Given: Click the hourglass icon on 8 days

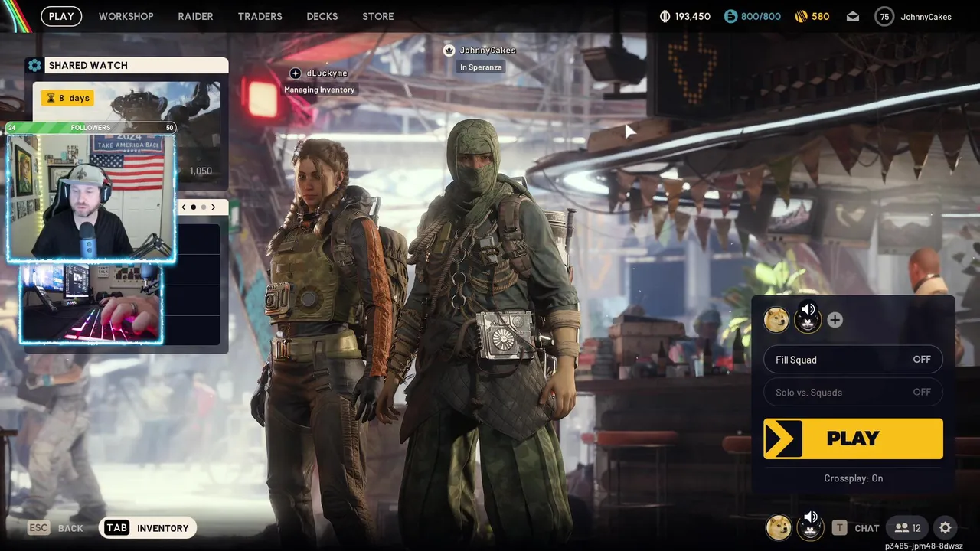Looking at the screenshot, I should click(51, 98).
